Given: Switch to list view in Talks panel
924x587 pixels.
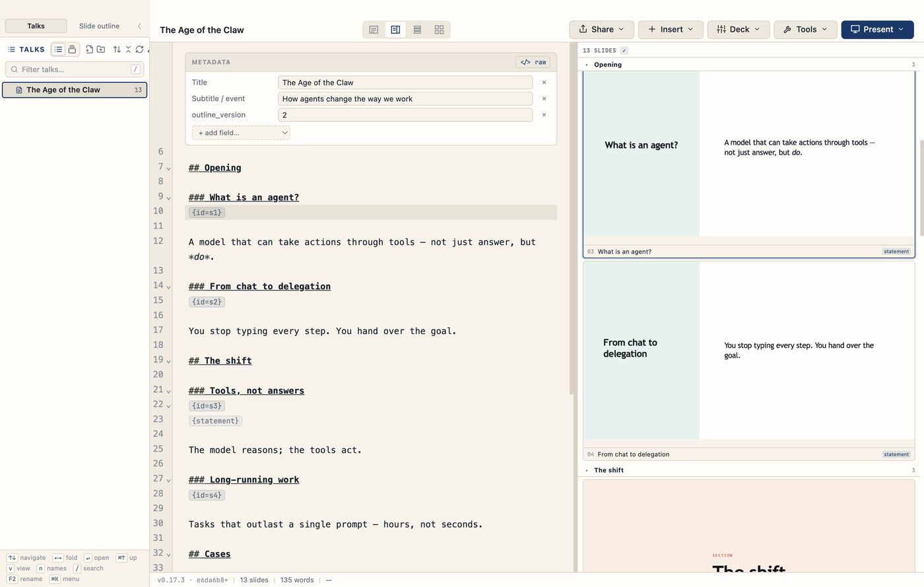Looking at the screenshot, I should (x=59, y=50).
